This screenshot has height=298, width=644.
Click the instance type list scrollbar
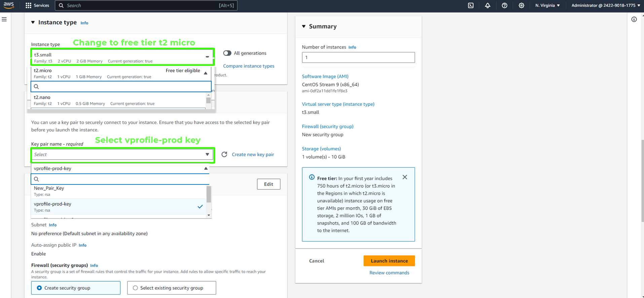coord(209,100)
